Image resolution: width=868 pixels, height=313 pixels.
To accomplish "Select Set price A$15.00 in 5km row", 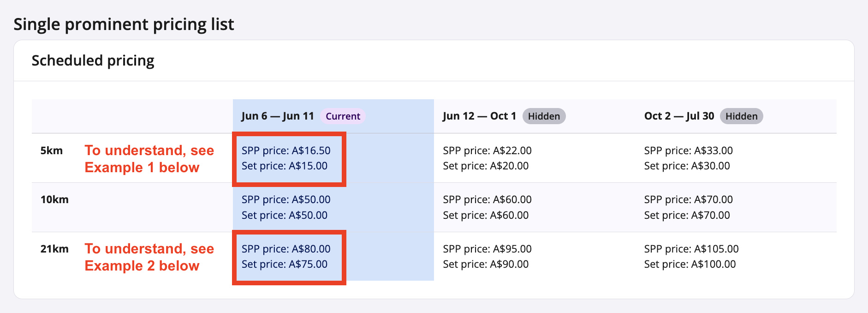I will [x=285, y=166].
